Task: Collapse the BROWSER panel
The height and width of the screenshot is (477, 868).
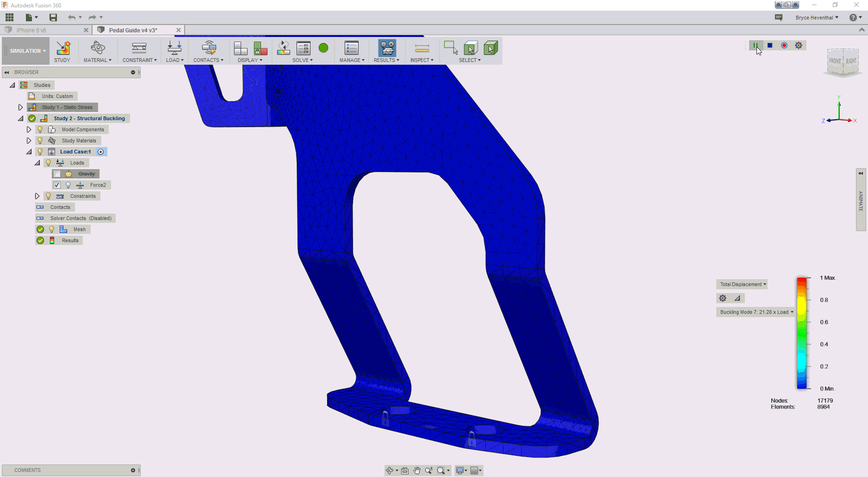Action: click(6, 73)
